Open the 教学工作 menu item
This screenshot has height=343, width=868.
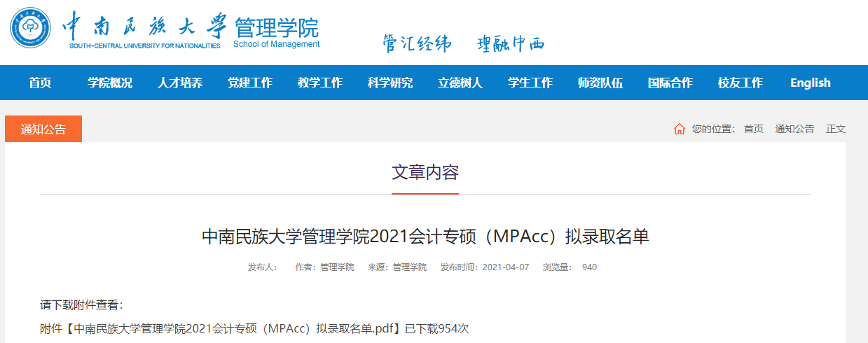click(x=320, y=83)
